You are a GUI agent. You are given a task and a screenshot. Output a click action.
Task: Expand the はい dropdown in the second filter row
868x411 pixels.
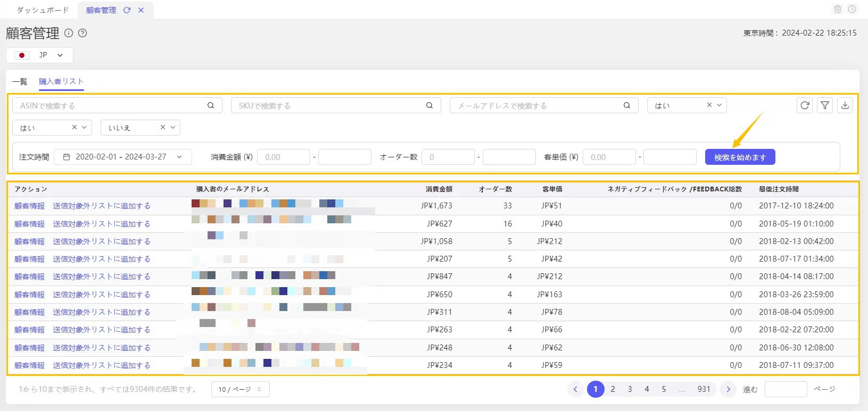tap(84, 128)
